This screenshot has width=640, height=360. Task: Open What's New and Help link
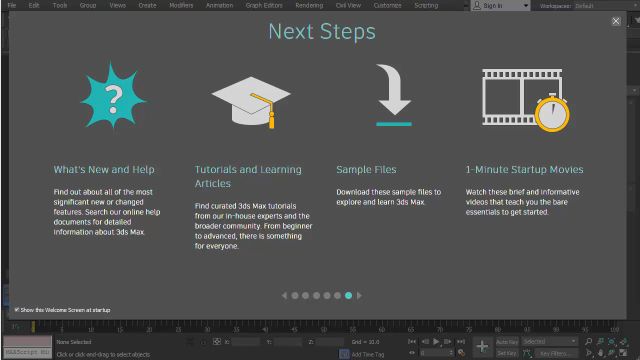click(104, 169)
